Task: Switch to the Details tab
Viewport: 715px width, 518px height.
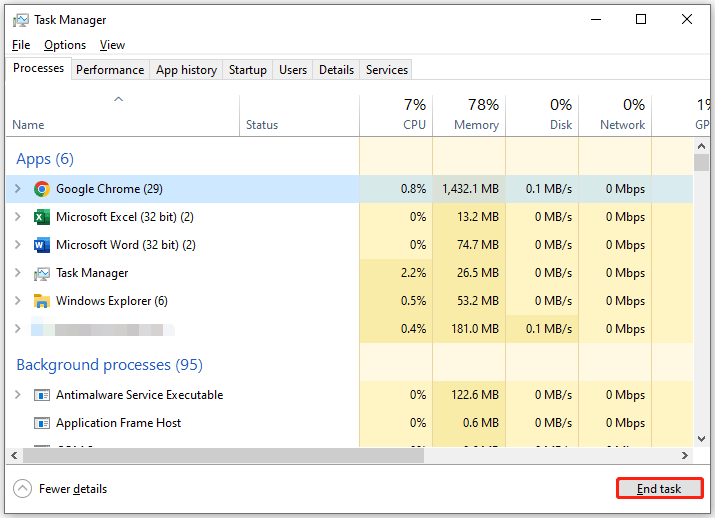Action: coord(336,70)
